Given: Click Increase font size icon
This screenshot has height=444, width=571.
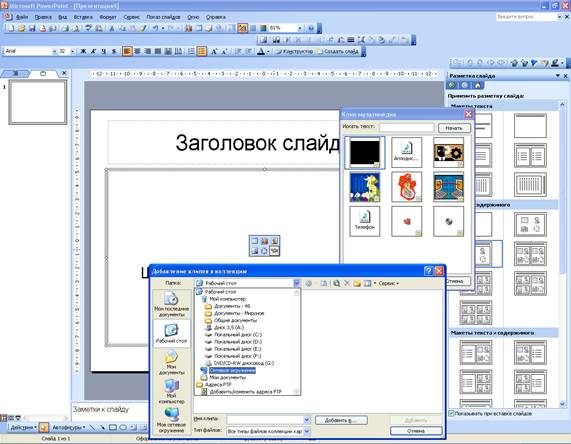Looking at the screenshot, I should pyautogui.click(x=214, y=51).
